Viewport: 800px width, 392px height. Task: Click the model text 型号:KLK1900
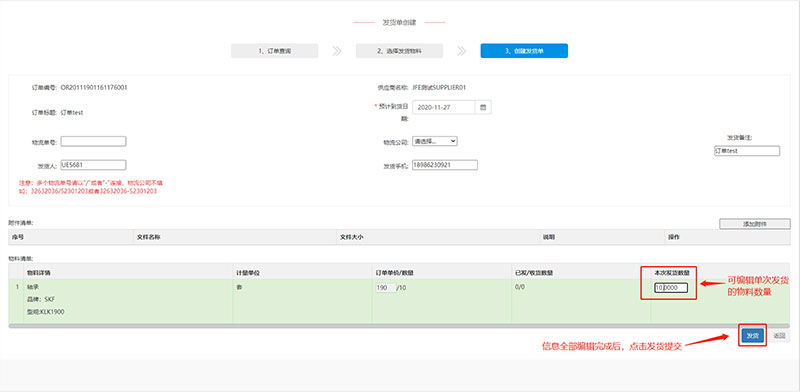[x=46, y=311]
